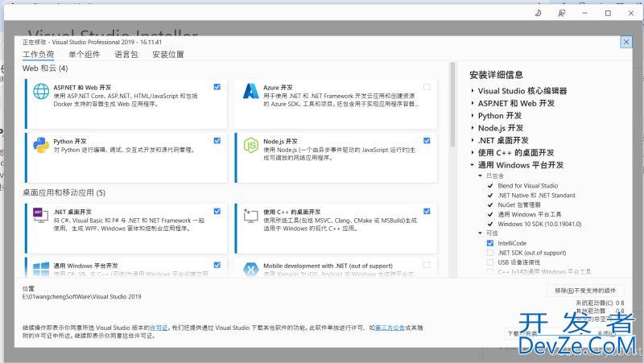Click the C++ desktop development icon
644x363 pixels.
[250, 215]
